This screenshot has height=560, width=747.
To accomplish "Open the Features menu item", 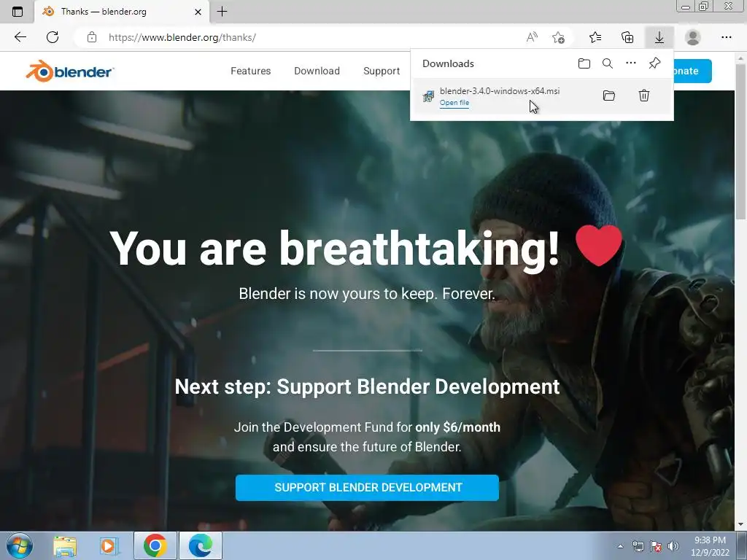I will point(251,71).
